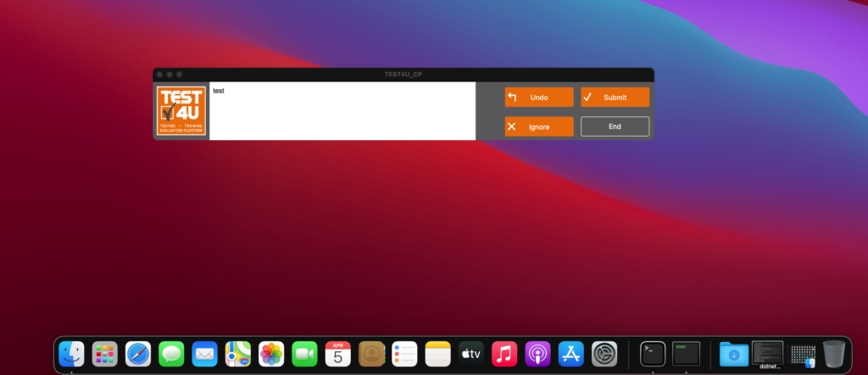Open the Messages app in the dock
The image size is (868, 375).
(171, 354)
